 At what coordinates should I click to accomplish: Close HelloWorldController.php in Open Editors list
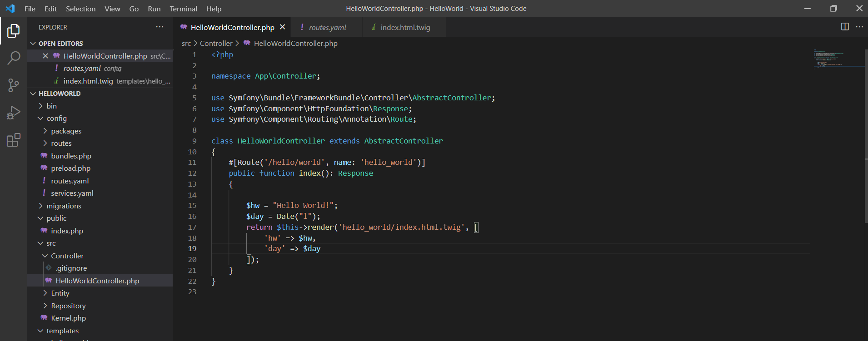click(x=45, y=56)
